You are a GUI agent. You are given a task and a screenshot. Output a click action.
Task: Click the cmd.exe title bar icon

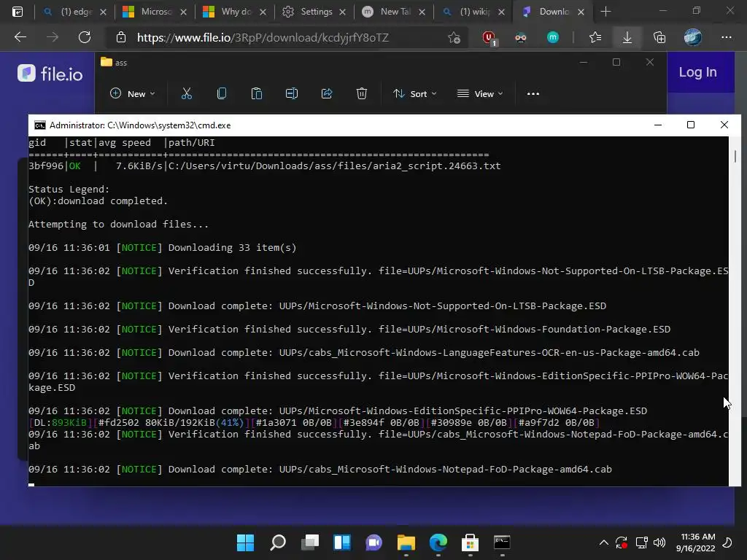tap(40, 125)
